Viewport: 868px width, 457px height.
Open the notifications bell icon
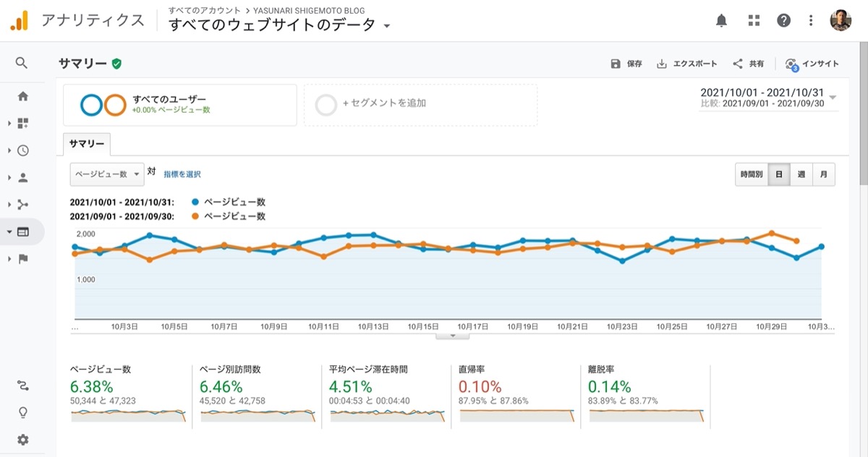[721, 21]
